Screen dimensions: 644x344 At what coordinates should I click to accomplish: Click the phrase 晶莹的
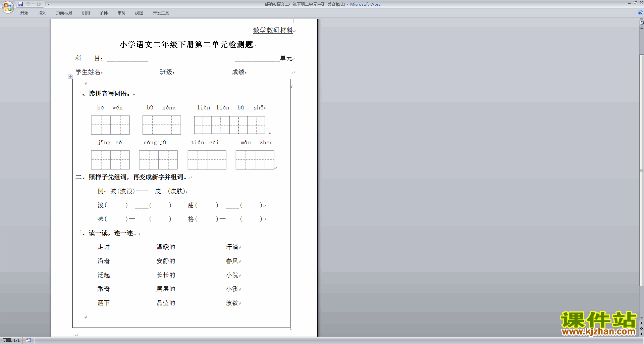166,303
